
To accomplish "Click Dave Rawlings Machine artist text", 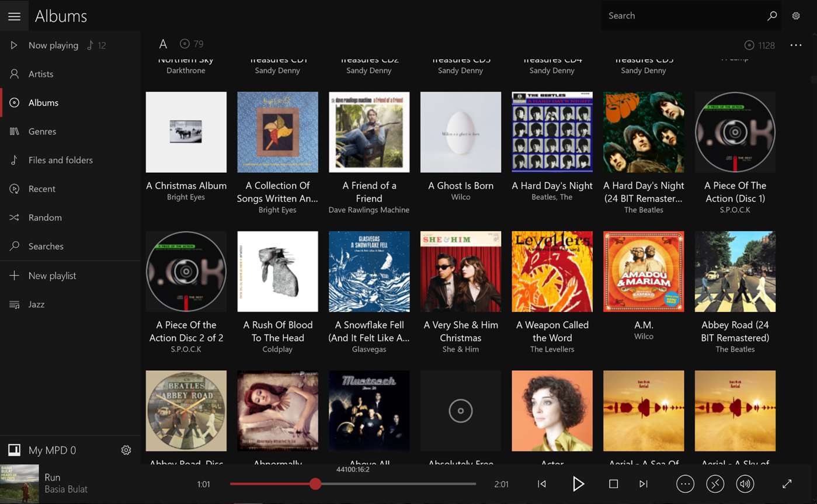I will tap(369, 210).
